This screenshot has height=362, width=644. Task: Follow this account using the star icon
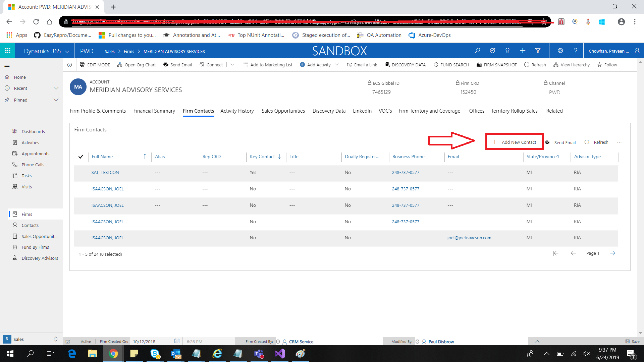(607, 65)
